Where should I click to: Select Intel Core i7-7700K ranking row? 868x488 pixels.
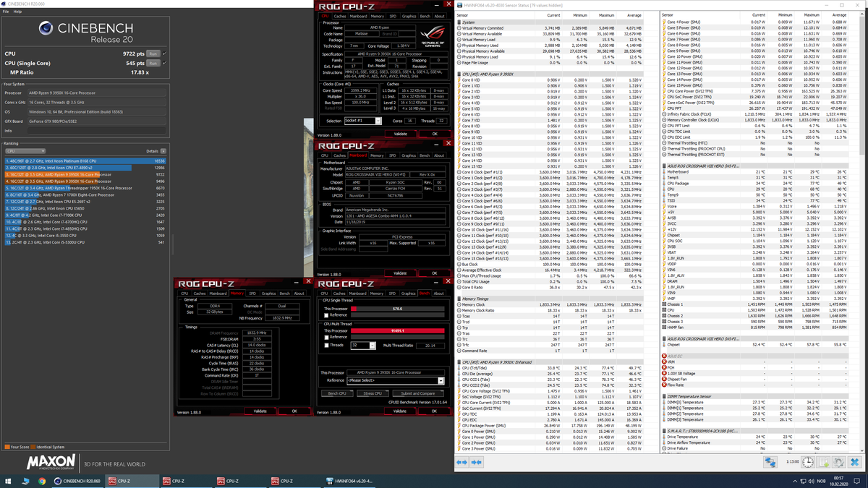pos(86,215)
